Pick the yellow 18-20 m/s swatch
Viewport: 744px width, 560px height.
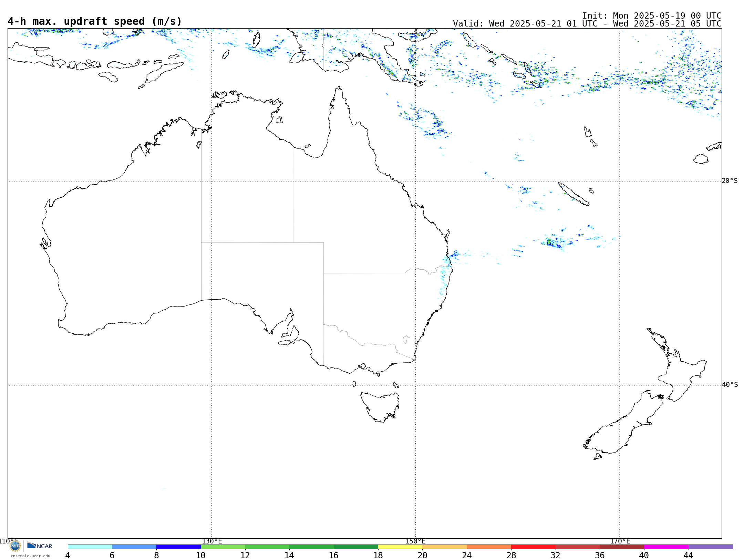pyautogui.click(x=400, y=547)
